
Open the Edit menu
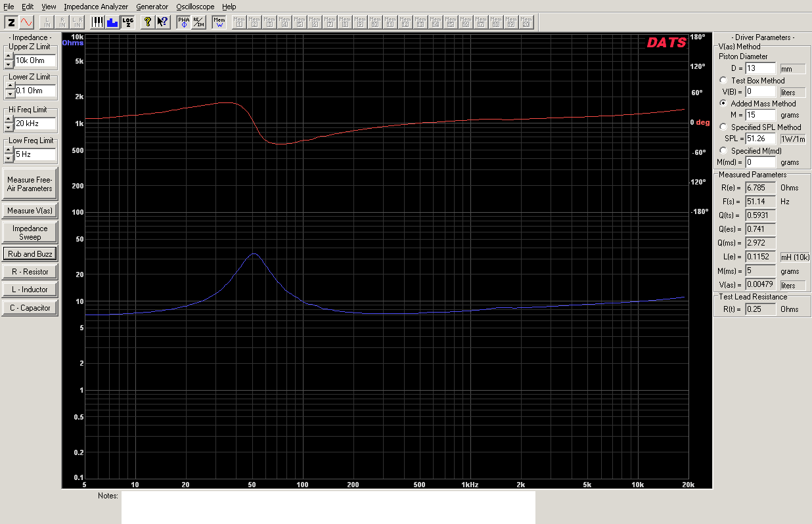pos(28,7)
